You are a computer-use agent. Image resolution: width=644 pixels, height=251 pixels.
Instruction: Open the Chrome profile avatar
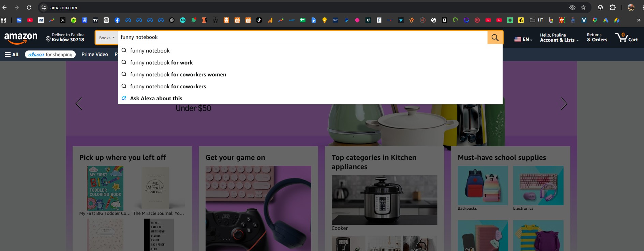[631, 8]
